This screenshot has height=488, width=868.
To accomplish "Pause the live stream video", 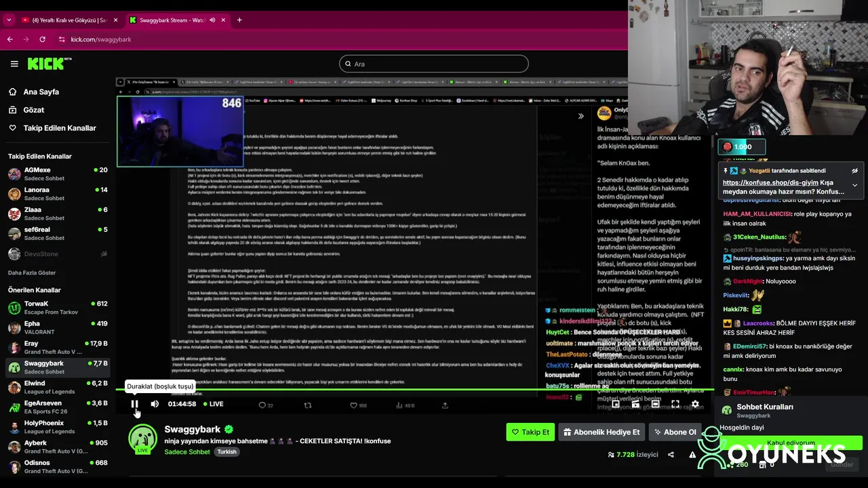I will coord(134,404).
